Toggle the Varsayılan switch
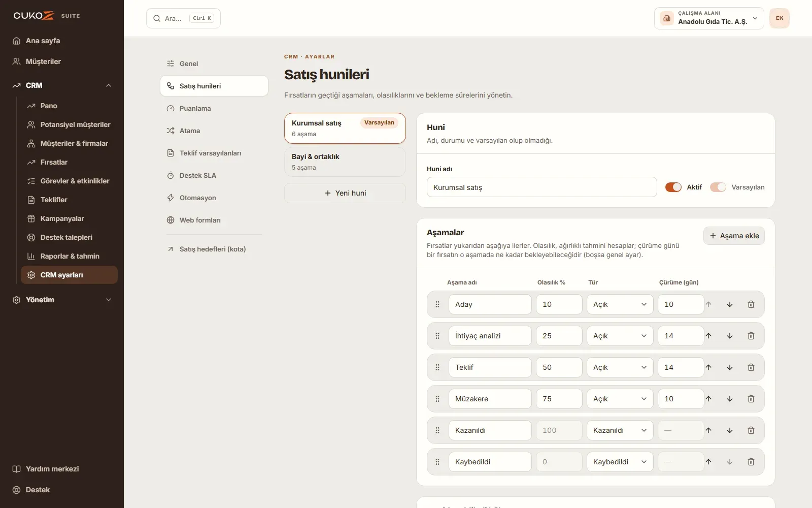This screenshot has width=812, height=508. (718, 187)
